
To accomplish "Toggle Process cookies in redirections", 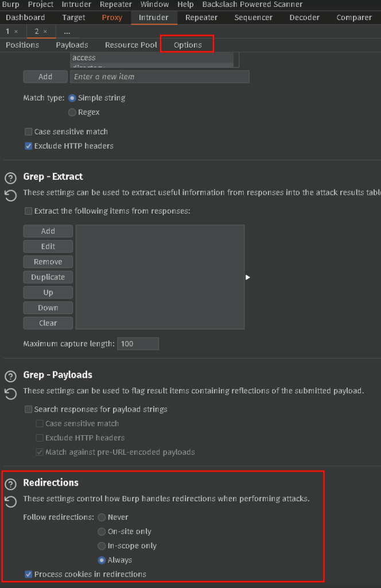I will pyautogui.click(x=29, y=574).
